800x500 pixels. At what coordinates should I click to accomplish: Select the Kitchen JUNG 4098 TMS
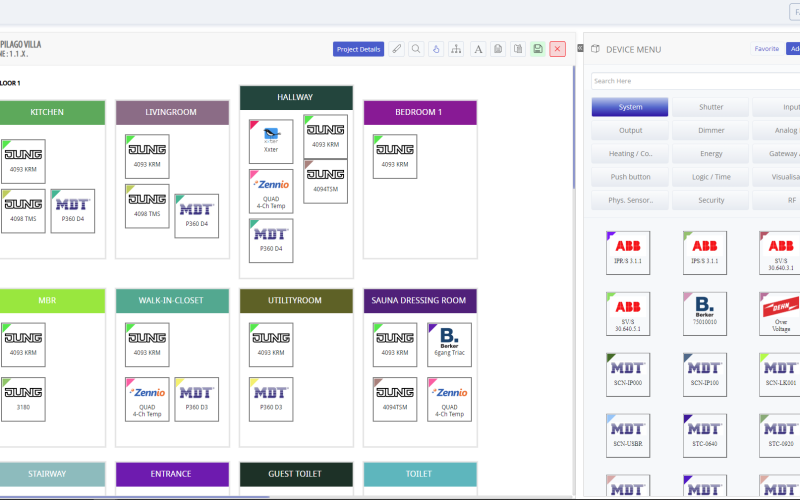(23, 211)
